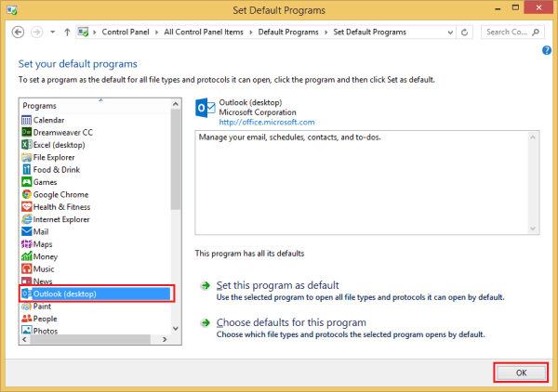The height and width of the screenshot is (392, 558).
Task: Click the Back navigation arrow
Action: click(18, 32)
